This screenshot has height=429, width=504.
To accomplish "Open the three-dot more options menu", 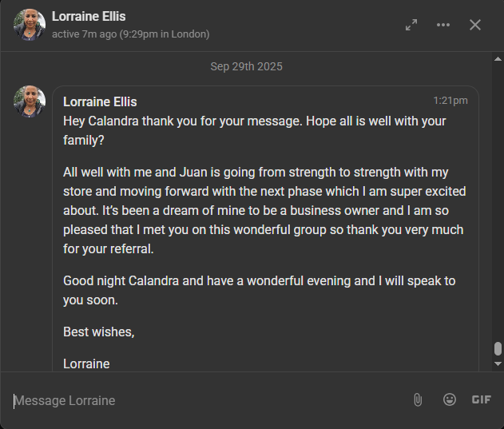I will [443, 25].
